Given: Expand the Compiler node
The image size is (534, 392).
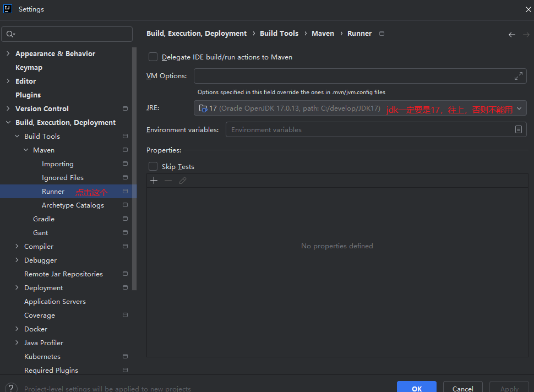Looking at the screenshot, I should pos(17,246).
